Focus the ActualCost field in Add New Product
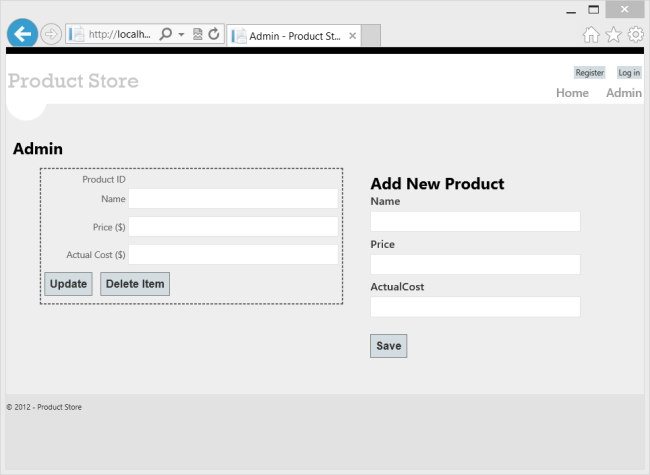 pyautogui.click(x=475, y=307)
